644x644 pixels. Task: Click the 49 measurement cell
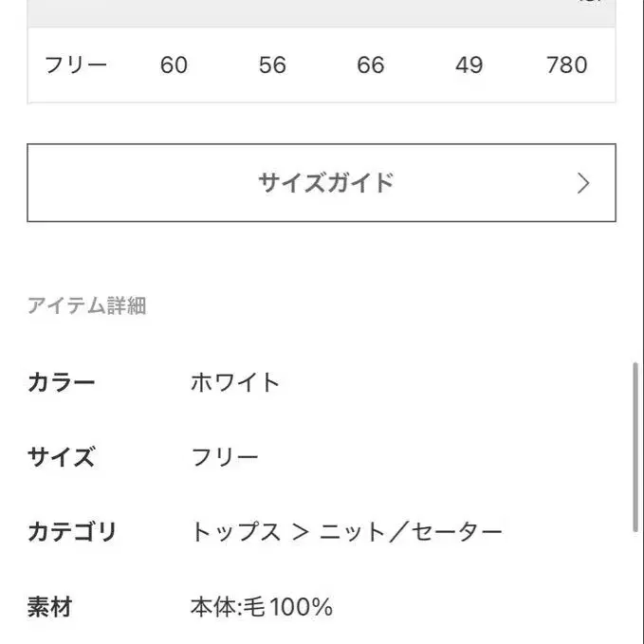click(469, 65)
